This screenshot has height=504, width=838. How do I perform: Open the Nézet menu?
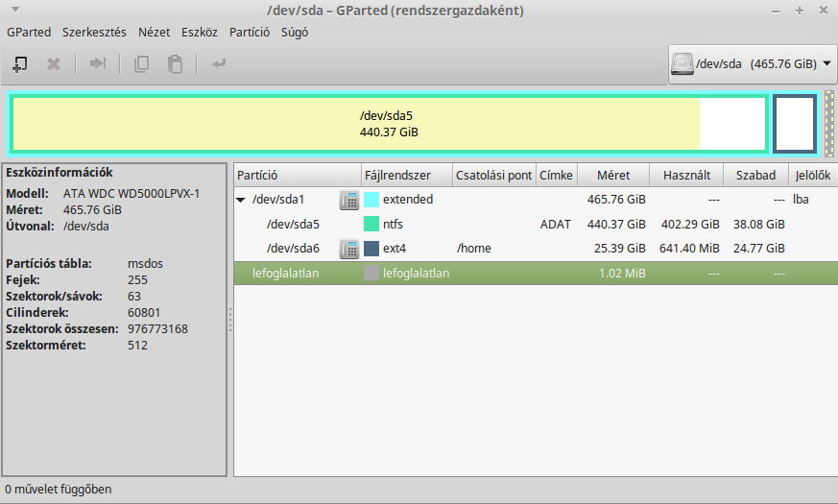pos(154,32)
